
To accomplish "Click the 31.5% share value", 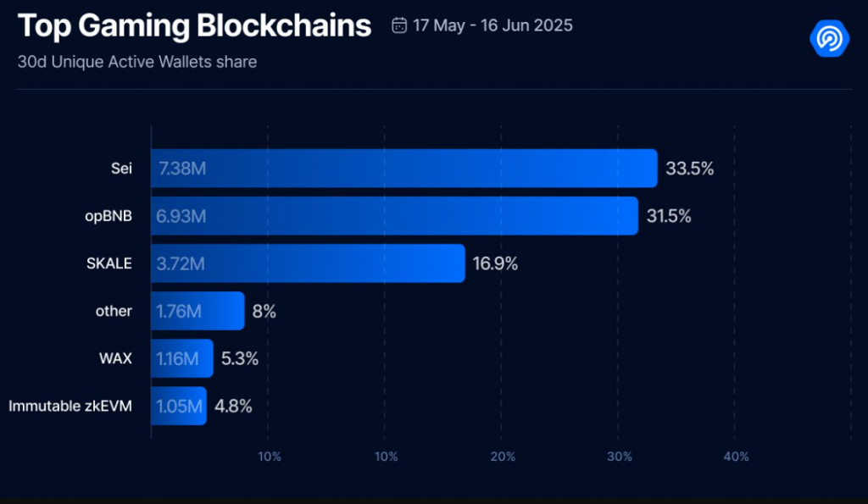I will point(669,216).
